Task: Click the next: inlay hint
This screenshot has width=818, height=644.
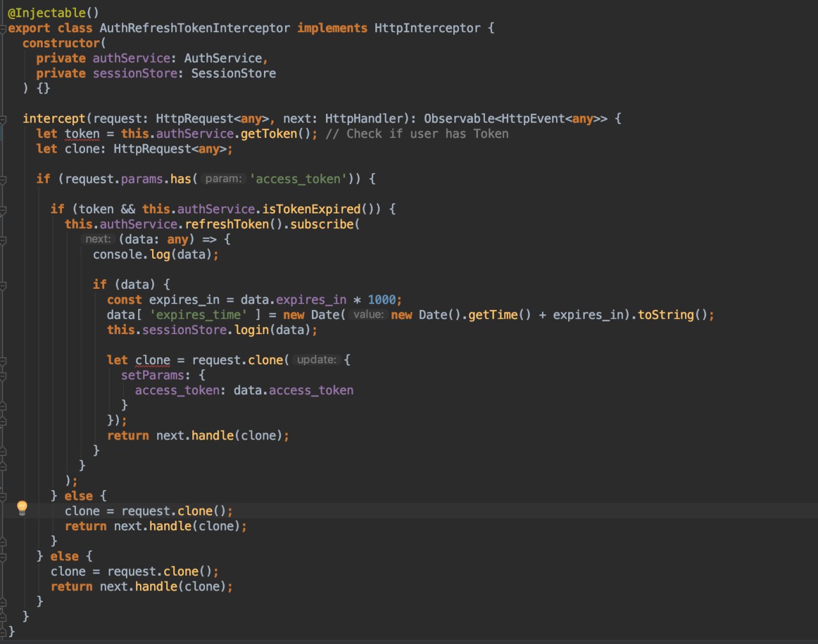Action: (98, 240)
